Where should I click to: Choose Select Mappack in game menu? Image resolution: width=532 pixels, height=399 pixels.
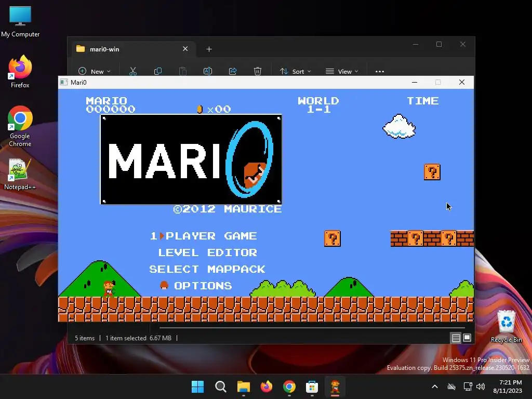(207, 269)
